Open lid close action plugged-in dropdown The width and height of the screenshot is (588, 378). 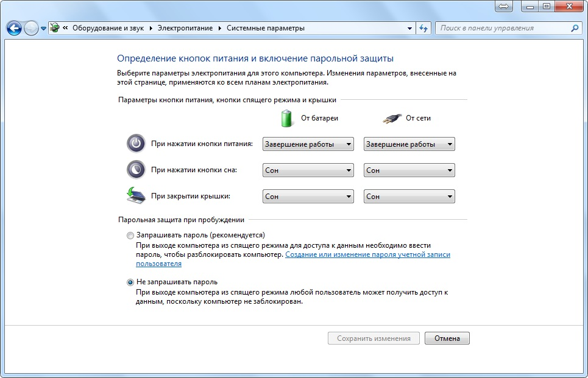409,197
